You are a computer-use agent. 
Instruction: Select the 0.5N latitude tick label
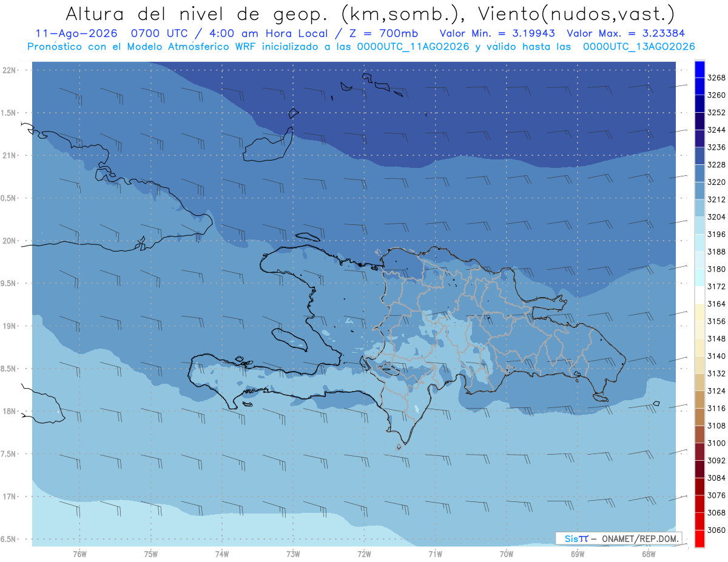9,198
